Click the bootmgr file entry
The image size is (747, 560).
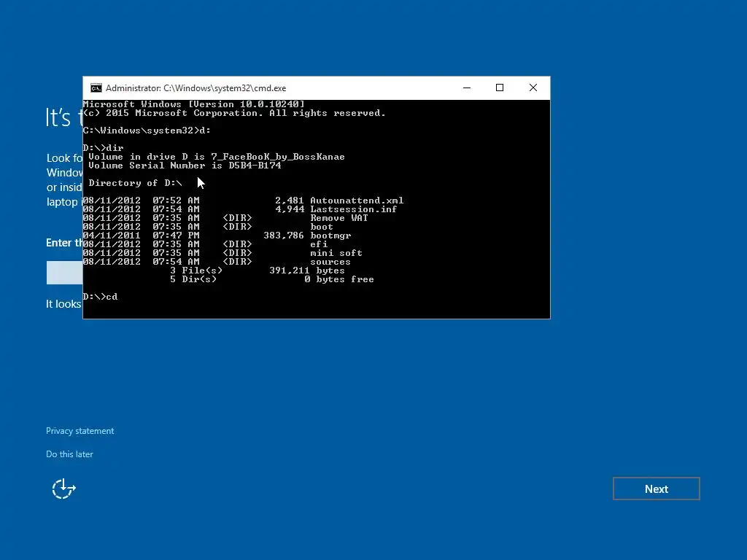(330, 236)
